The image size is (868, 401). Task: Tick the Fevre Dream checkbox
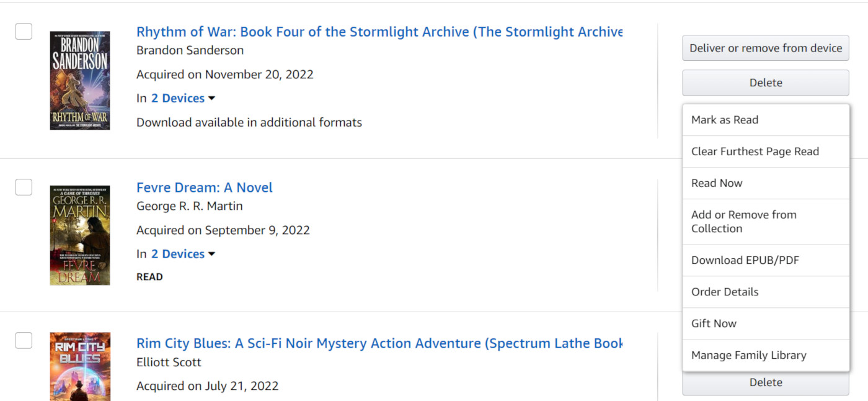click(x=24, y=187)
